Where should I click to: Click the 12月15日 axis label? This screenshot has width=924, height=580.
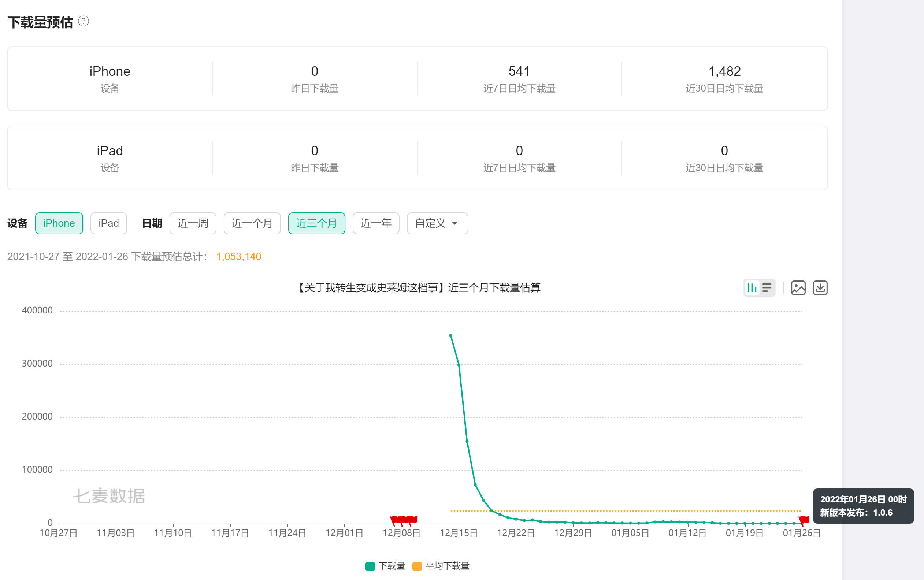point(459,533)
